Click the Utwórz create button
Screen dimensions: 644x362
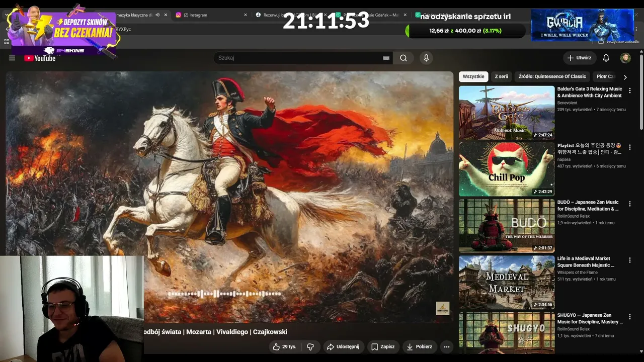click(x=580, y=58)
